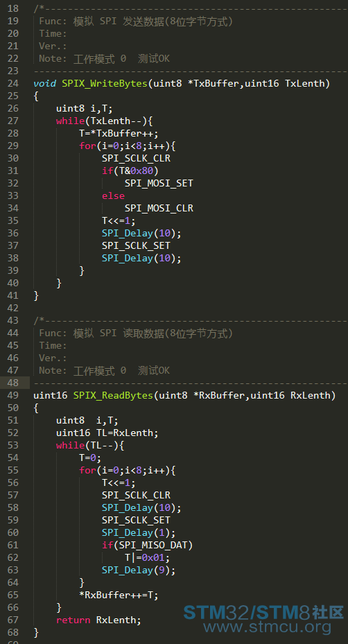
Task: Click the else keyword on line 33
Action: click(x=114, y=196)
